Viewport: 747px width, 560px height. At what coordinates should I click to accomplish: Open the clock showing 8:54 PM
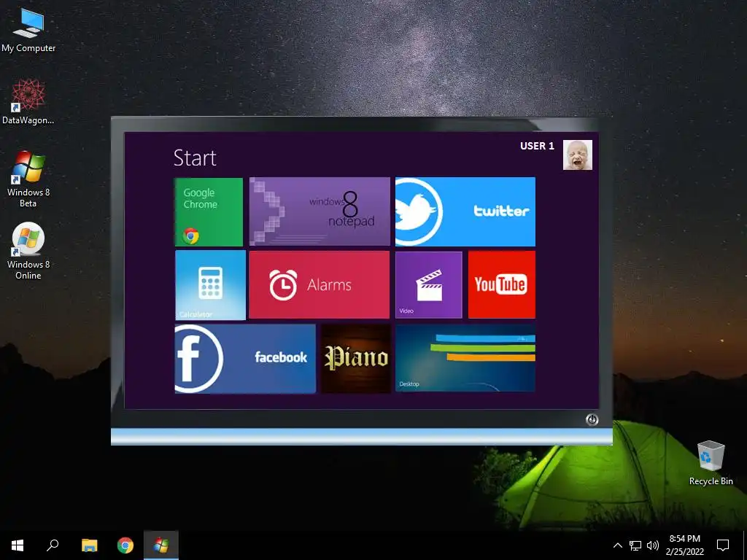point(684,545)
